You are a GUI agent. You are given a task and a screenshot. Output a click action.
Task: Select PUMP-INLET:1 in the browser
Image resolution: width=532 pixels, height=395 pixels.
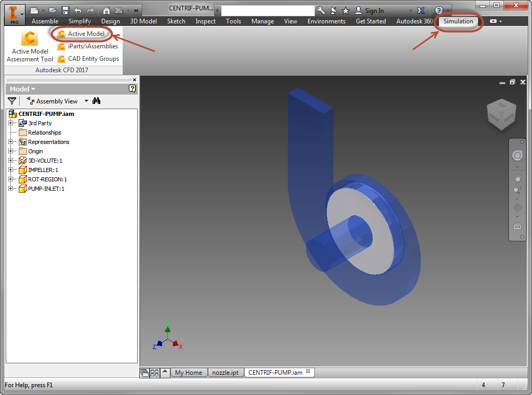pos(46,188)
